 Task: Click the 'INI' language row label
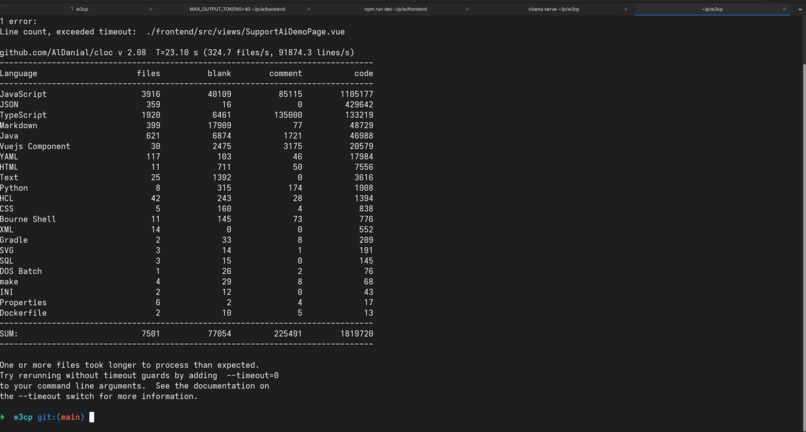(7, 292)
